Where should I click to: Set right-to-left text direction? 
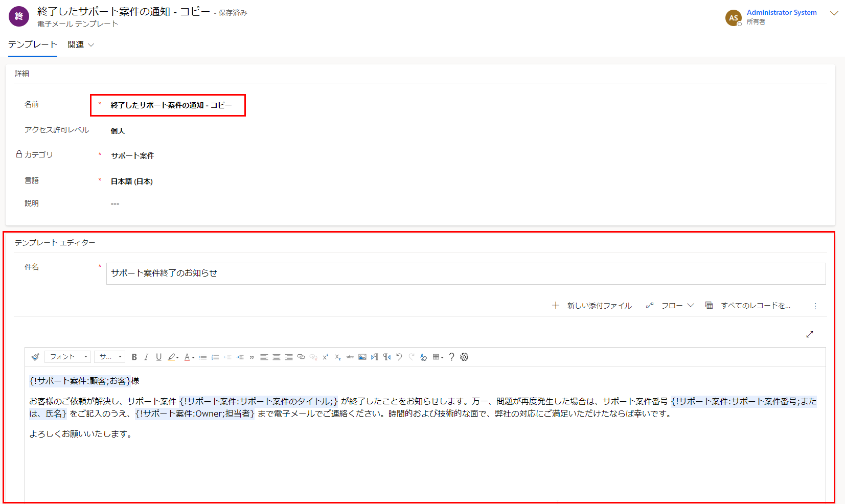coord(387,357)
